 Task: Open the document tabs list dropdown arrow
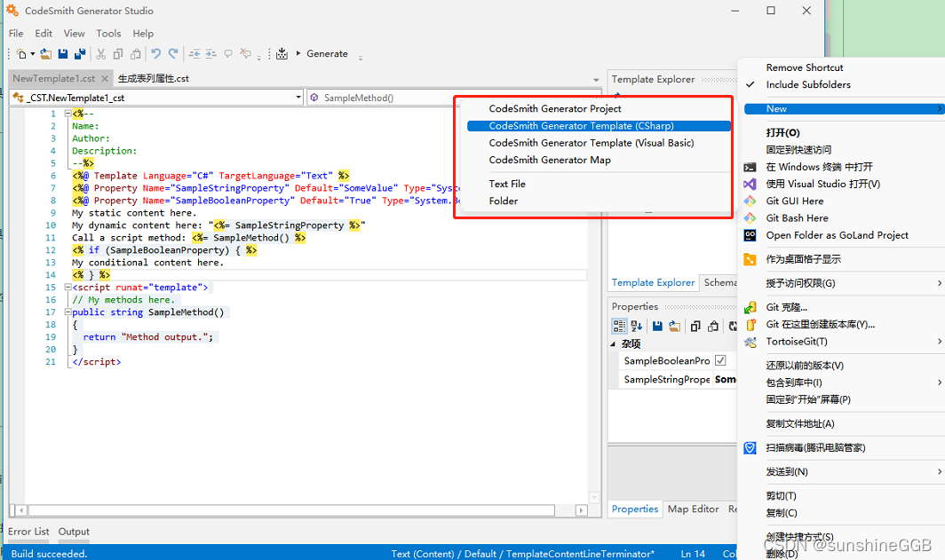click(x=596, y=80)
